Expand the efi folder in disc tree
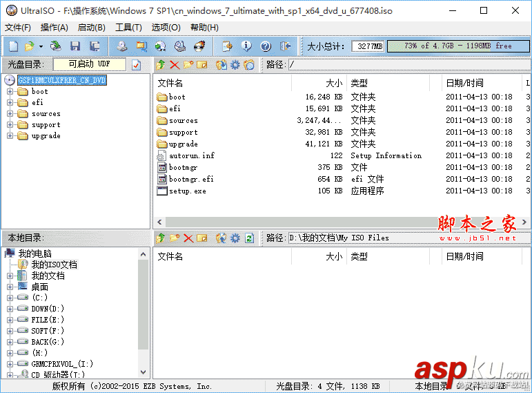The width and height of the screenshot is (532, 393). (x=10, y=103)
